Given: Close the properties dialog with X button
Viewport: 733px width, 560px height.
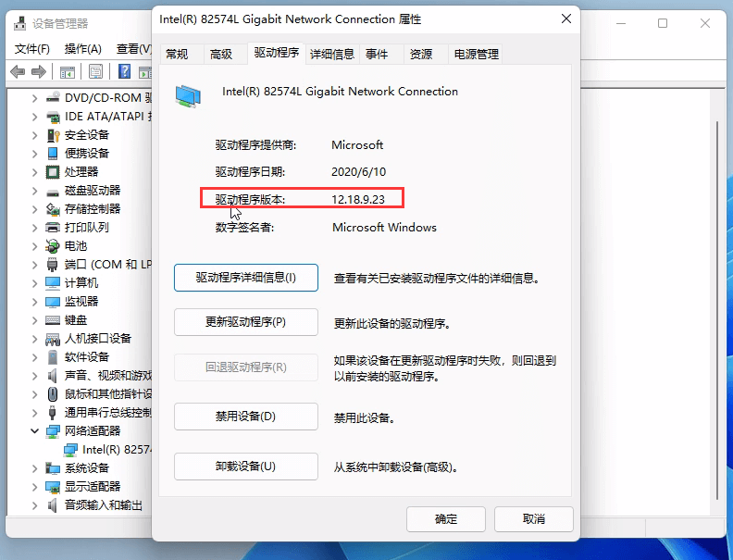Looking at the screenshot, I should point(565,18).
